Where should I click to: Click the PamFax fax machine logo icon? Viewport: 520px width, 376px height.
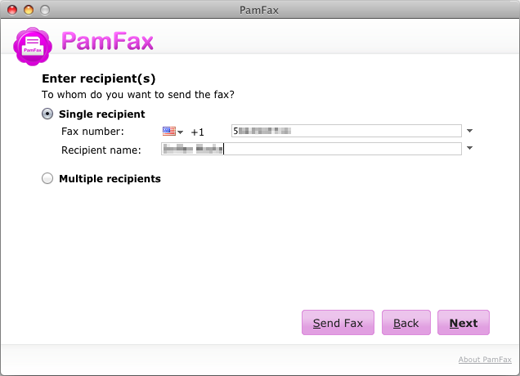pyautogui.click(x=33, y=46)
